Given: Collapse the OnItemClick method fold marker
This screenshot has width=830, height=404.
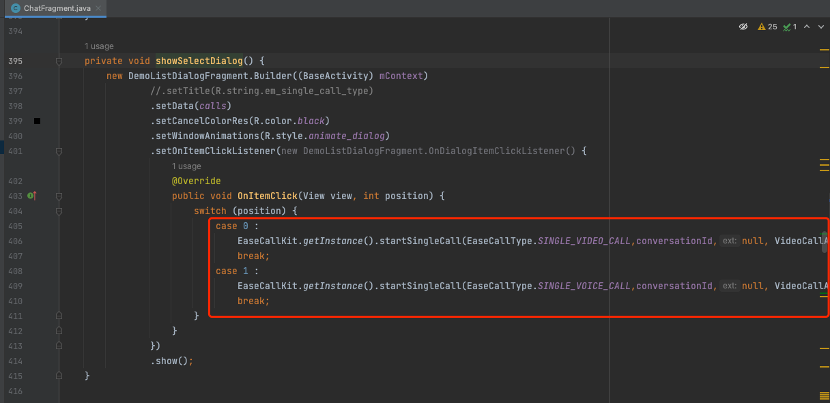Looking at the screenshot, I should tap(59, 196).
